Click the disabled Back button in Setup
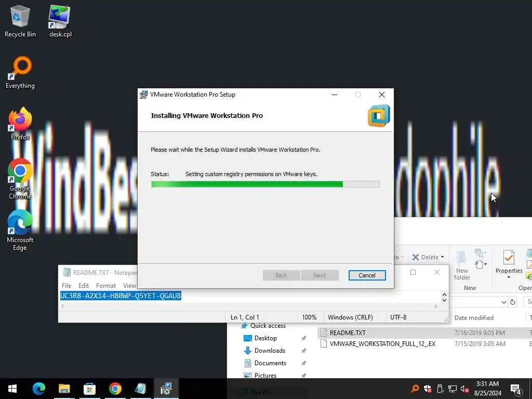Image resolution: width=532 pixels, height=399 pixels. coord(281,275)
